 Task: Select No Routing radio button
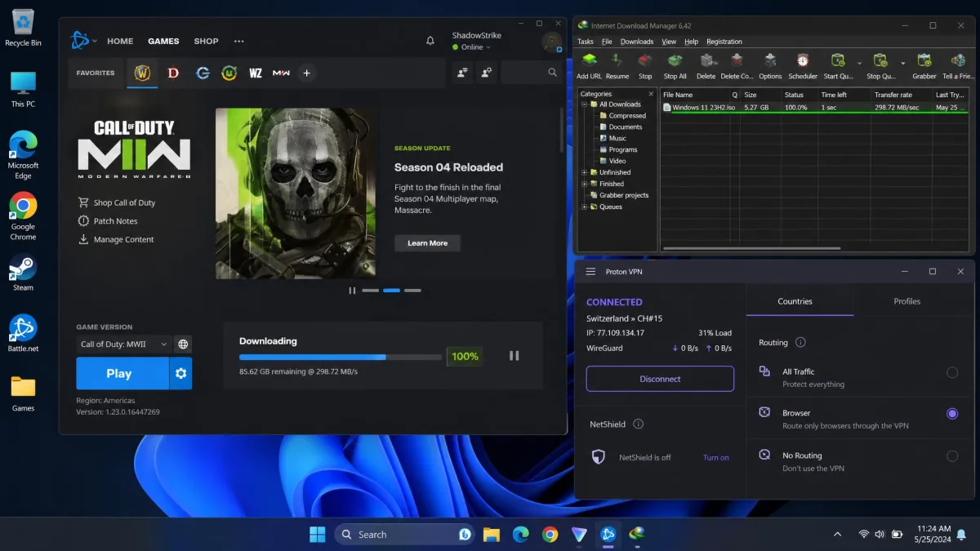coord(952,456)
